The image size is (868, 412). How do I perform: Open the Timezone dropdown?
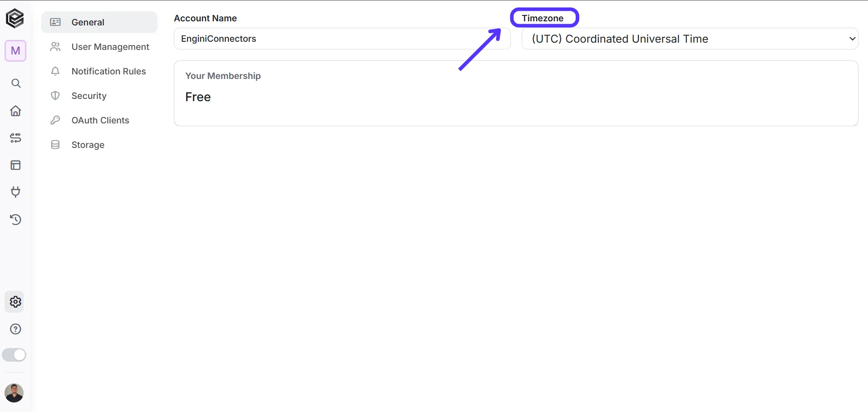click(x=690, y=39)
